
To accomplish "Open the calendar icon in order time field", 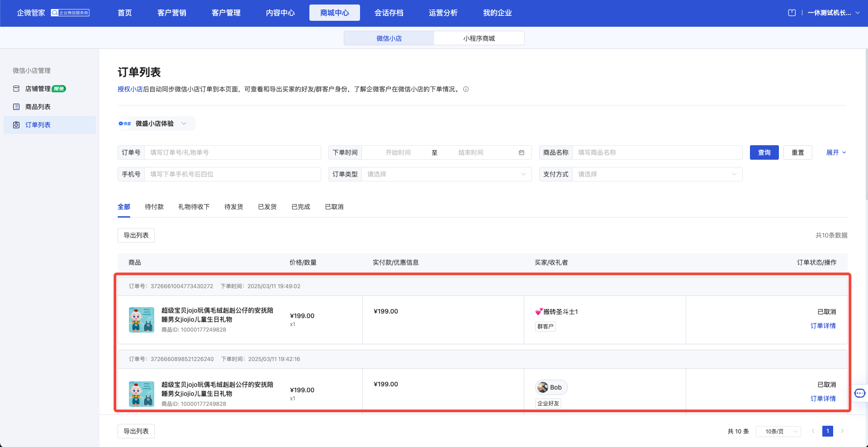I will coord(522,152).
